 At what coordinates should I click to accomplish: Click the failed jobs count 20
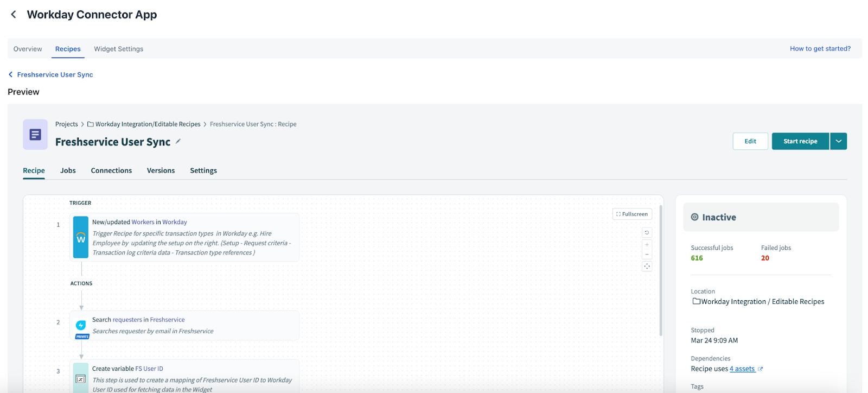[765, 258]
